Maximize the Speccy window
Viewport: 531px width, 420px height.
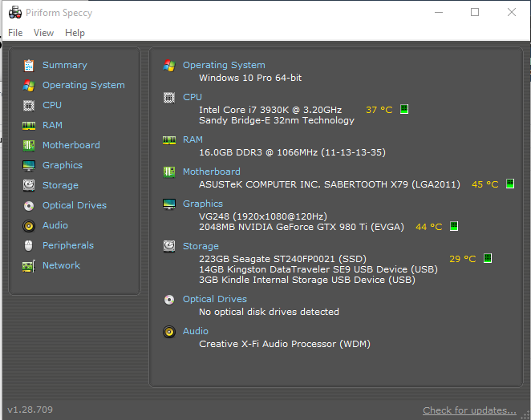(x=475, y=12)
